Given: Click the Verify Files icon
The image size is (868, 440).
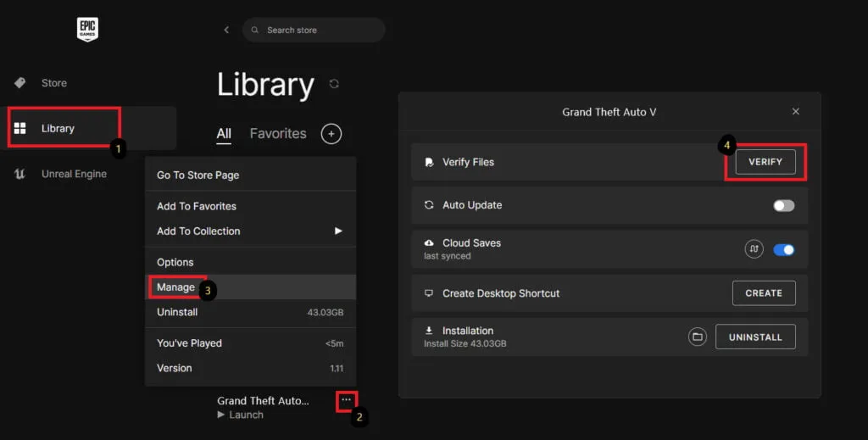Looking at the screenshot, I should (x=428, y=162).
